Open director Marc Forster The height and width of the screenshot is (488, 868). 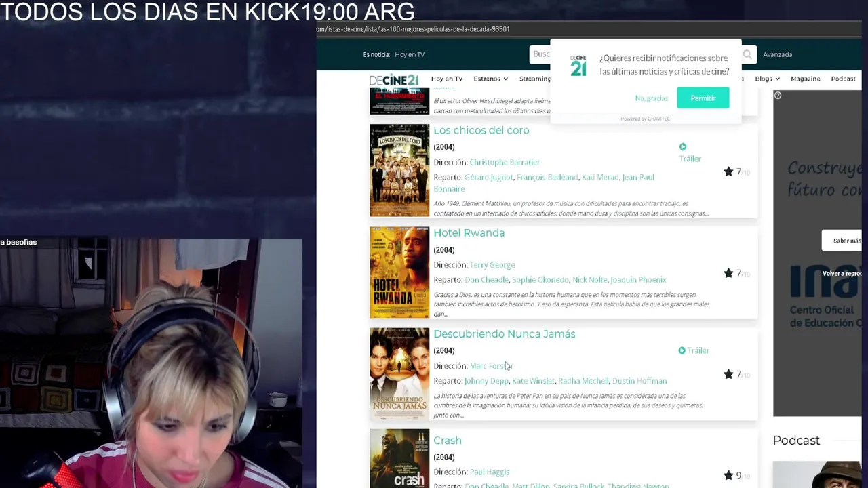pos(491,365)
